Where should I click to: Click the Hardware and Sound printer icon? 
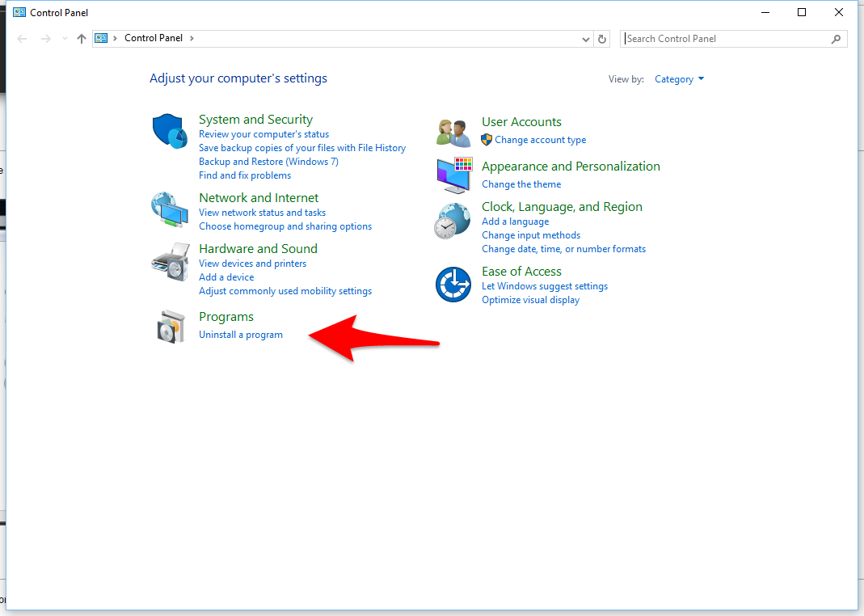[x=170, y=261]
